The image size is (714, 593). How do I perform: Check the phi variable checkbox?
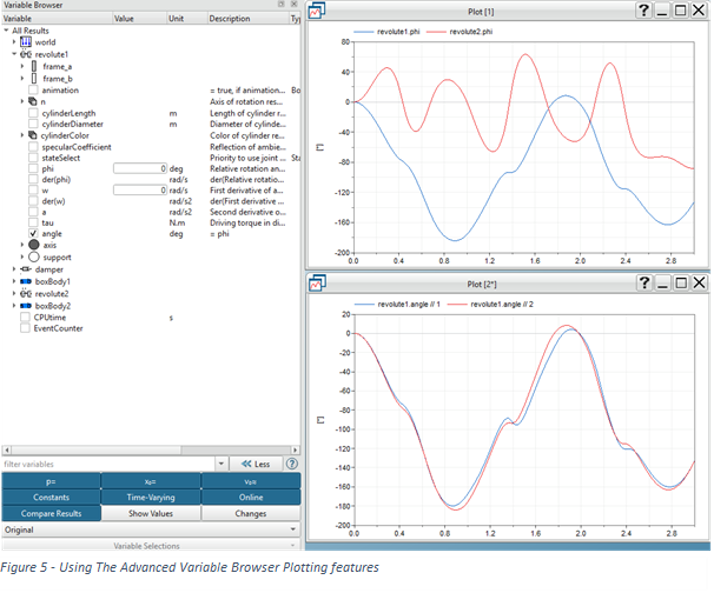(33, 168)
